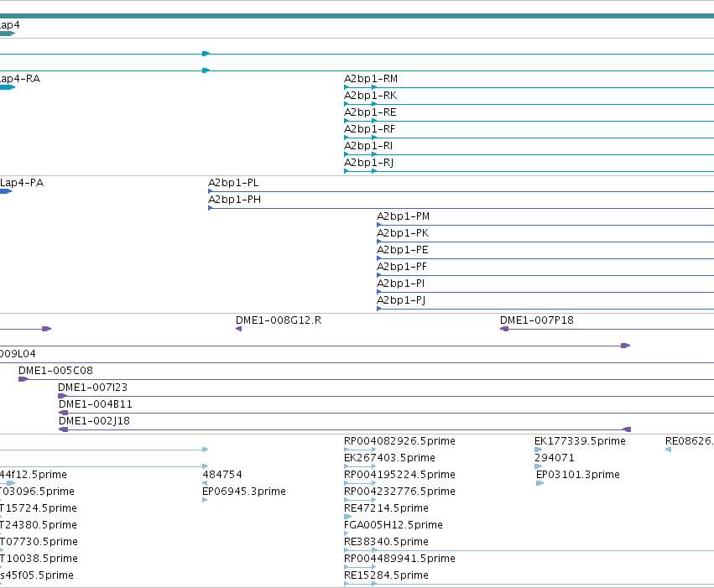
Task: Click the Lap4-PA protein label
Action: click(22, 183)
